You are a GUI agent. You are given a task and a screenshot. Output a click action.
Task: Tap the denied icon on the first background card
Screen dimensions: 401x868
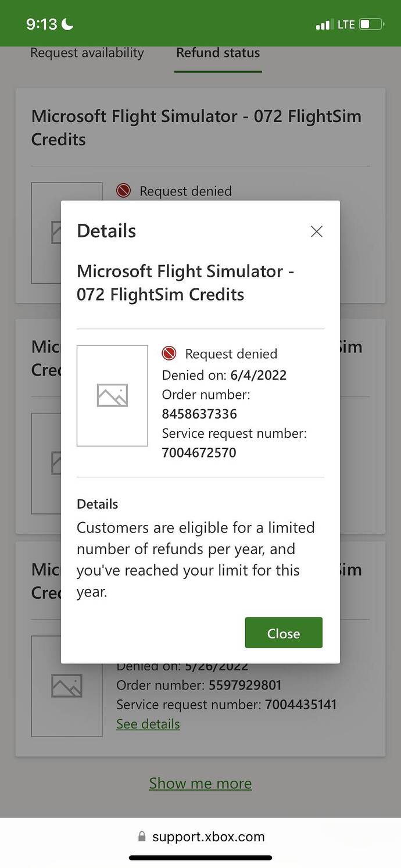[x=123, y=191]
